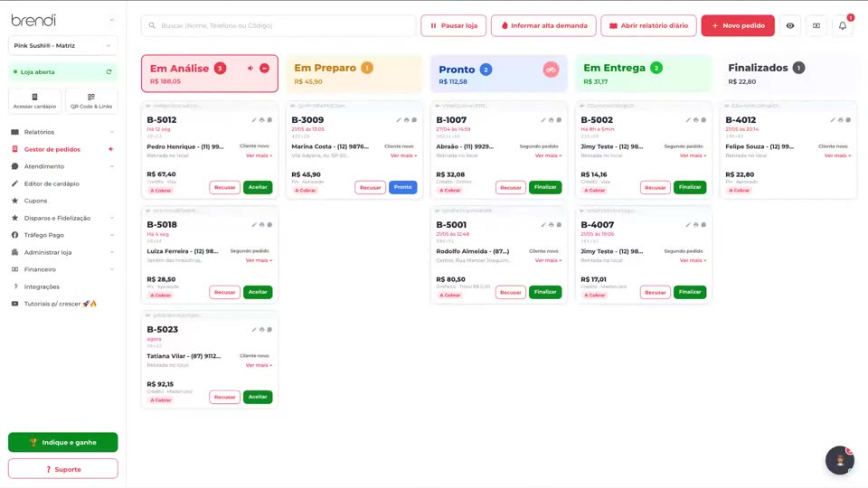Open the support chat avatar bubble
Image resolution: width=868 pixels, height=488 pixels.
pos(840,460)
